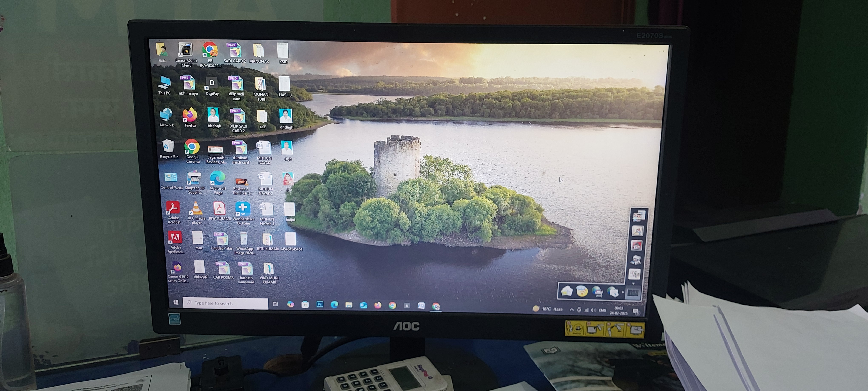Open Canon G3010 series Online manual icon
868x391 pixels.
(178, 272)
